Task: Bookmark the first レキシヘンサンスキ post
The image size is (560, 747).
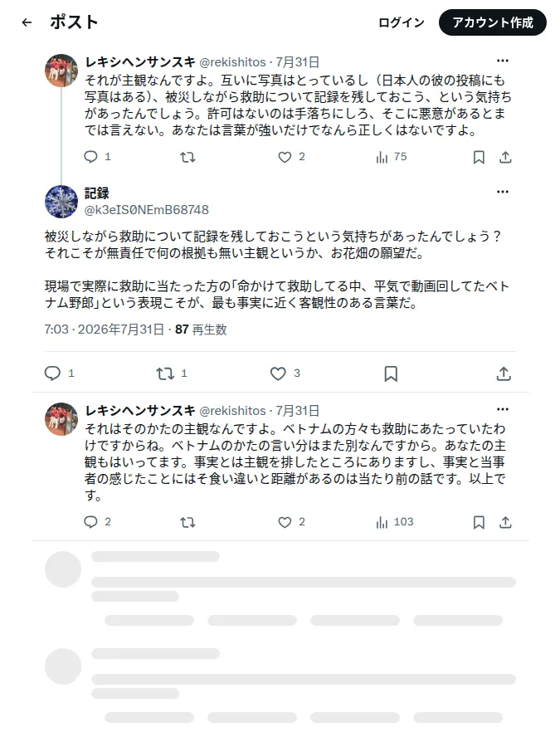Action: point(479,157)
